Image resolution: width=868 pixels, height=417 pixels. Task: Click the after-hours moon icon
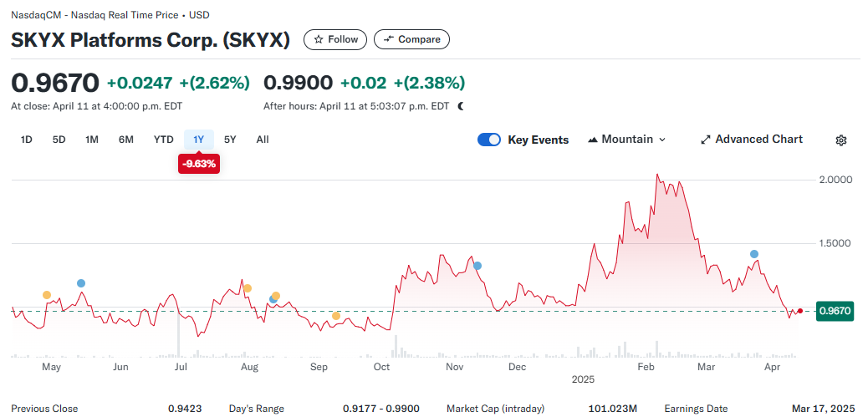461,106
